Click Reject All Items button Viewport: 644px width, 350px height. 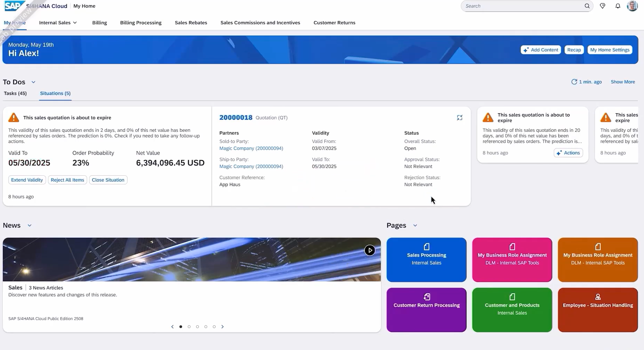click(68, 180)
